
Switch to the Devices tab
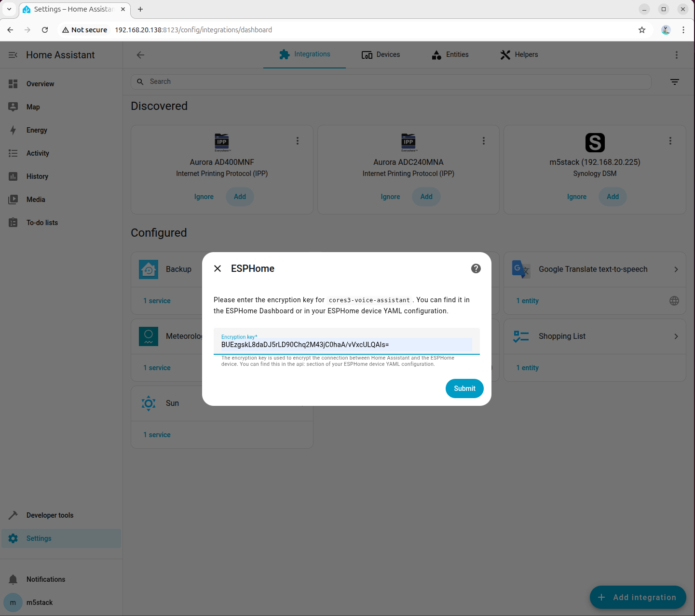[381, 54]
